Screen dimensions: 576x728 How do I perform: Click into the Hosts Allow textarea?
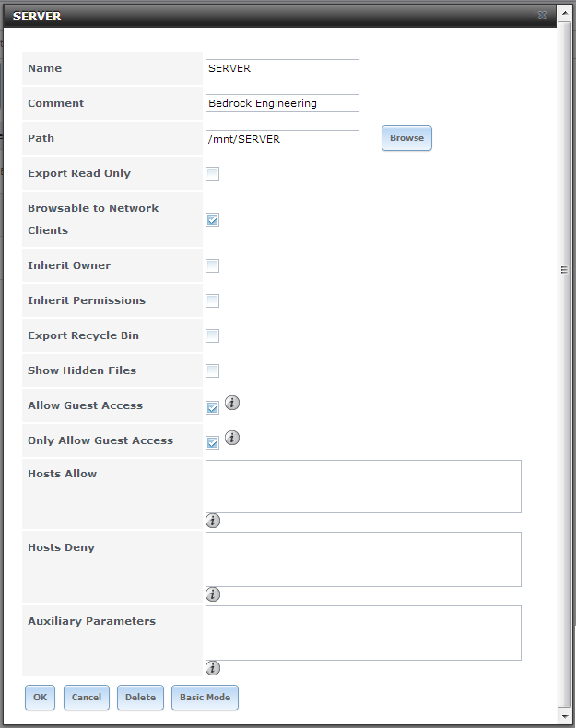tap(363, 487)
